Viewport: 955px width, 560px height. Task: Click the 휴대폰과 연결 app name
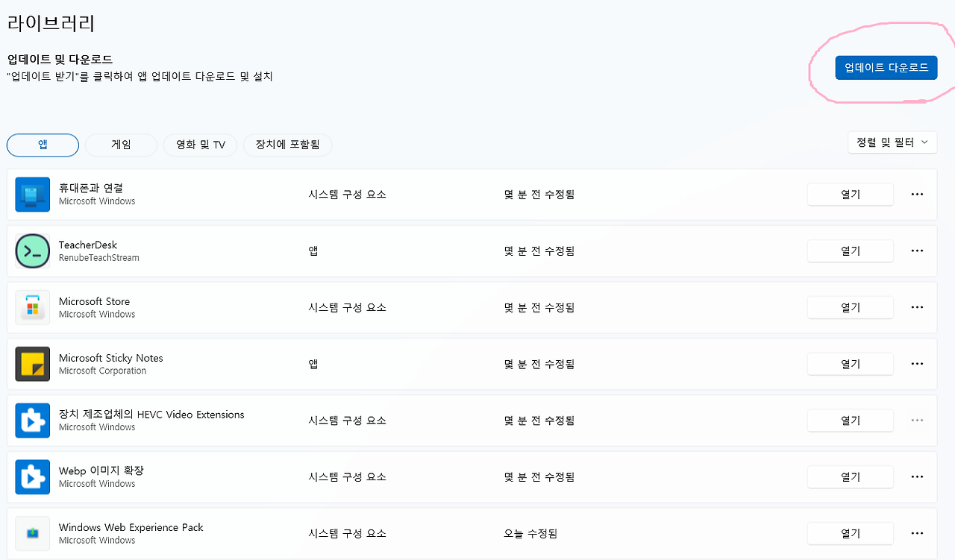(91, 188)
